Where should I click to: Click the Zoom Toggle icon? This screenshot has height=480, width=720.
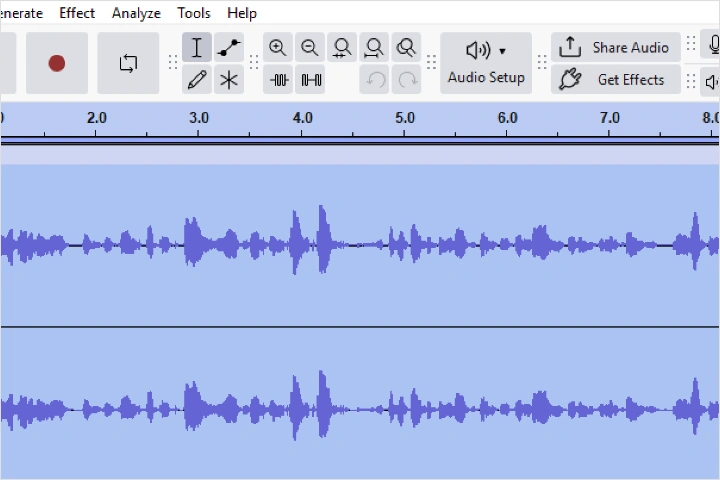click(x=406, y=47)
